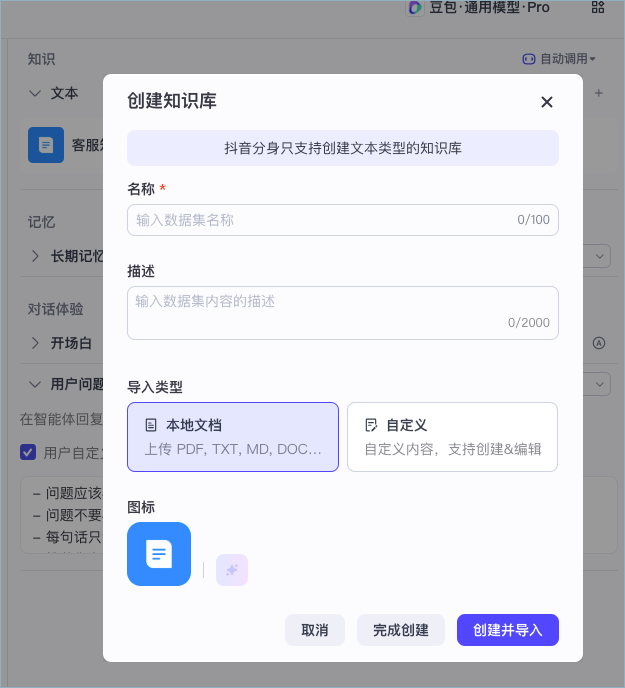Expand the 长期记忆 section

(35, 256)
